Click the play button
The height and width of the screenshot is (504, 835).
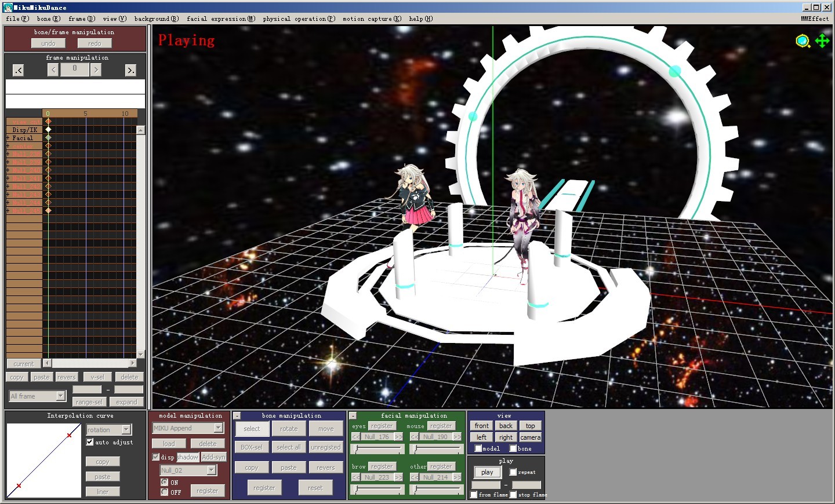pyautogui.click(x=487, y=472)
